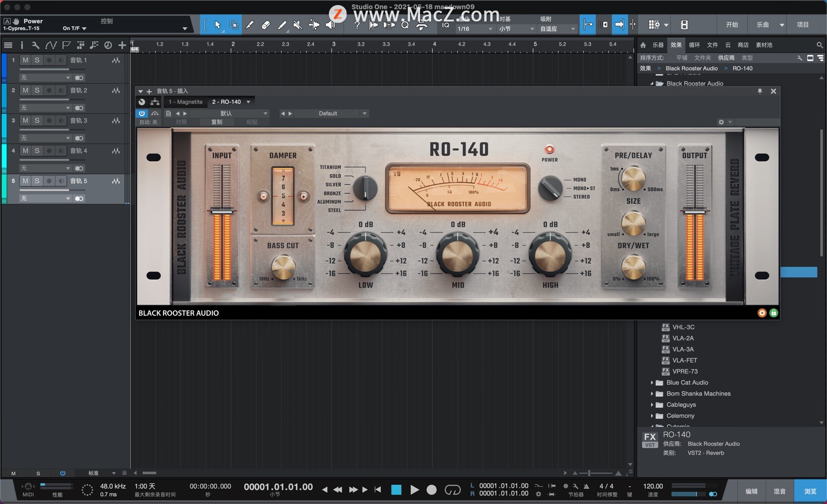
Task: Click the question mark help icon
Action: (x=357, y=25)
